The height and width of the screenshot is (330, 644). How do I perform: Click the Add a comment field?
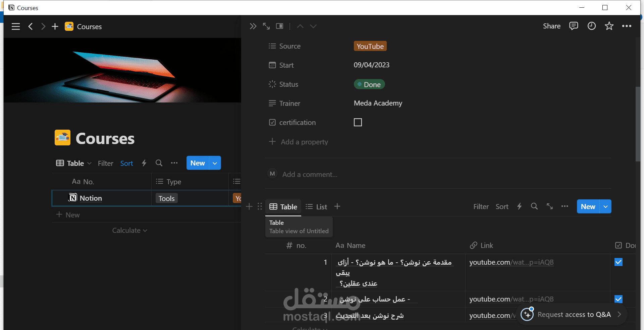(x=310, y=174)
